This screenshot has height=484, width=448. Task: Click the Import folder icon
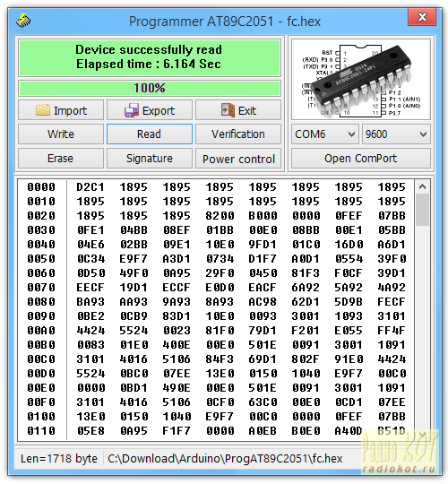(42, 110)
